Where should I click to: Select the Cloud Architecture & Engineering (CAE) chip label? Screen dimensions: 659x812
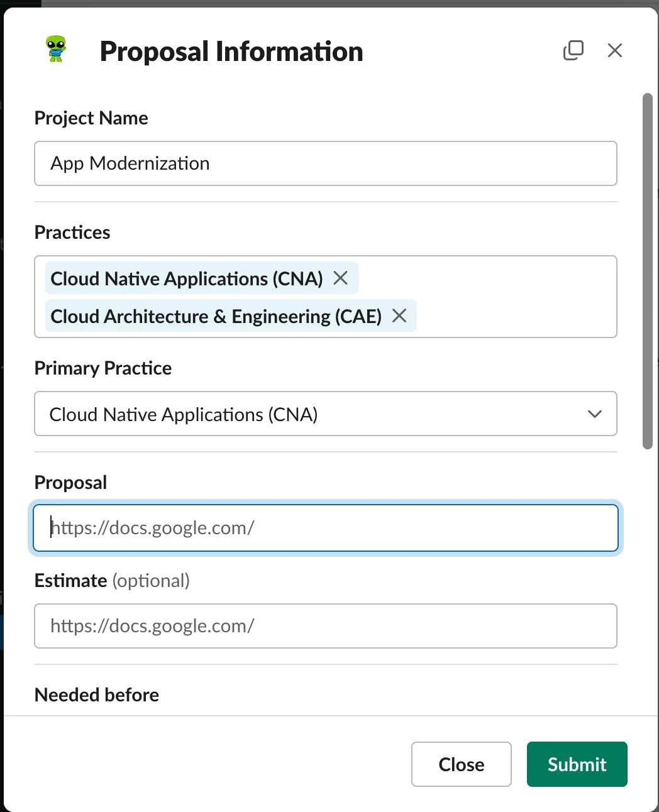click(216, 316)
